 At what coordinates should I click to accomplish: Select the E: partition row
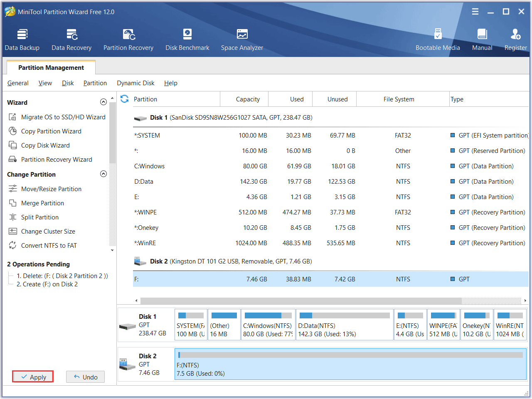pyautogui.click(x=331, y=197)
